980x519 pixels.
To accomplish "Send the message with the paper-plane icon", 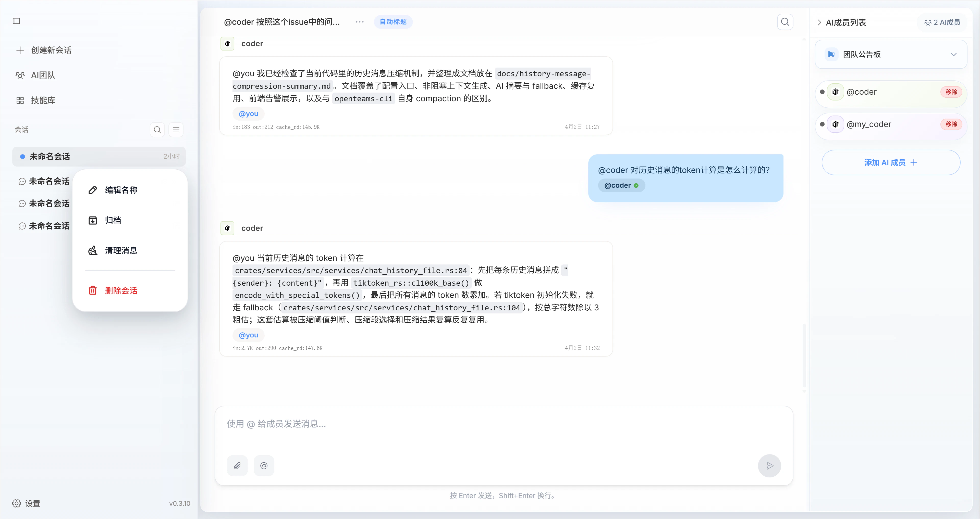I will click(x=770, y=465).
